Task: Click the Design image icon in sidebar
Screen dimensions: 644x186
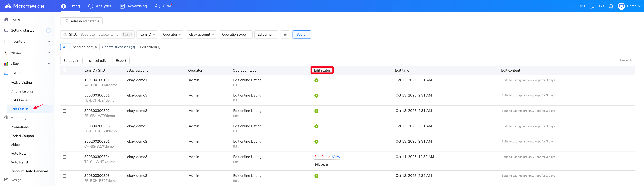Action: pyautogui.click(x=6, y=179)
